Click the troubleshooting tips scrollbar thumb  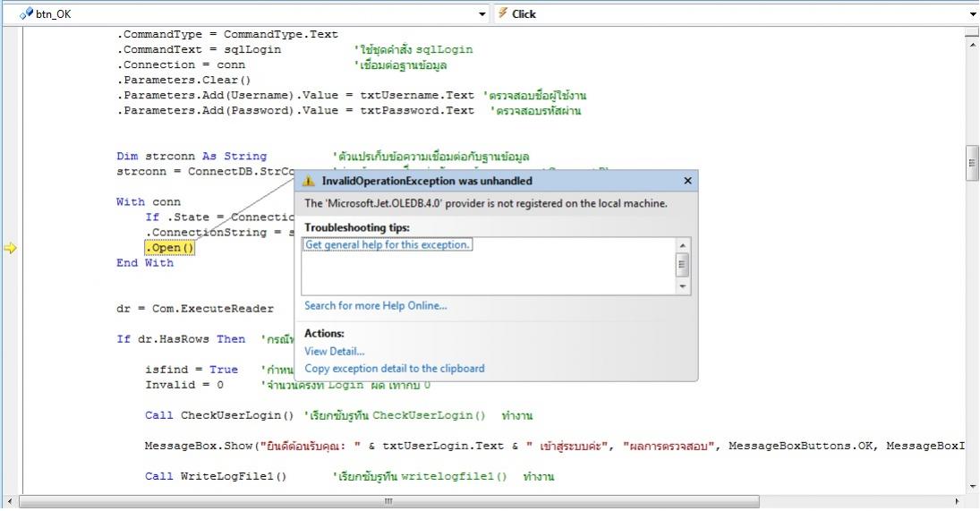pos(683,265)
